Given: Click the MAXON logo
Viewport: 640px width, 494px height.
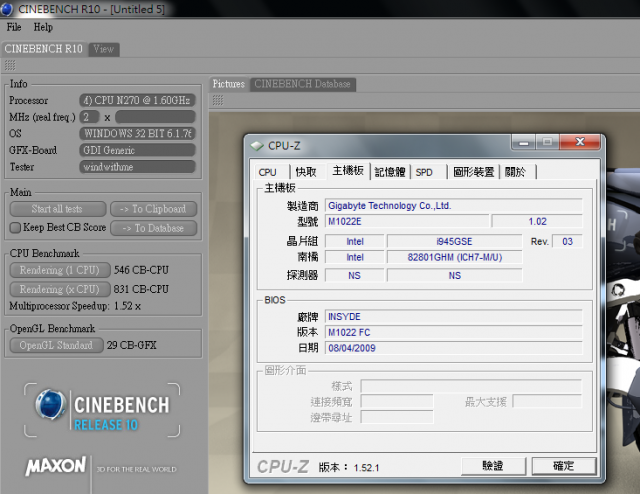Looking at the screenshot, I should click(56, 466).
